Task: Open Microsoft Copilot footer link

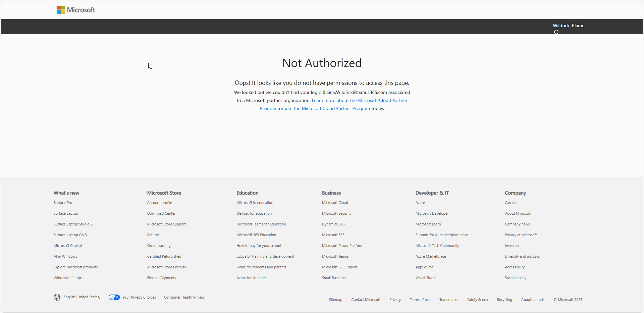Action: 68,246
